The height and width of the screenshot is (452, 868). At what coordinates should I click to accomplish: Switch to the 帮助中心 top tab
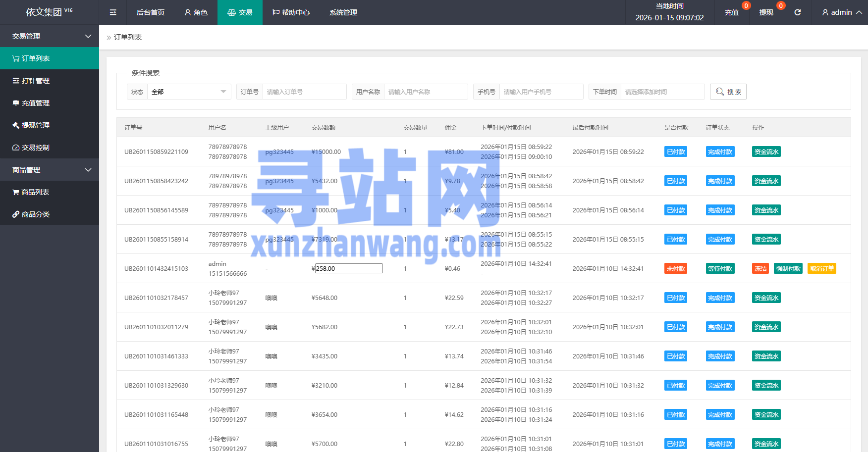(291, 12)
